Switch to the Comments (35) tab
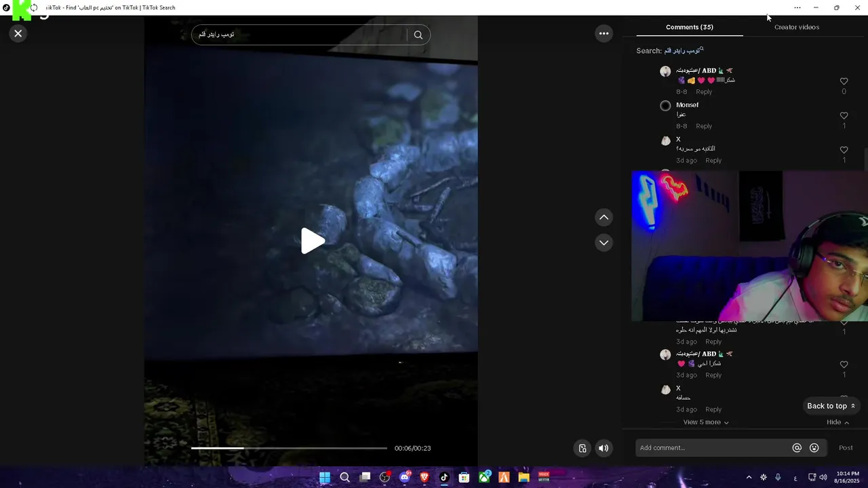The image size is (868, 488). pyautogui.click(x=689, y=27)
